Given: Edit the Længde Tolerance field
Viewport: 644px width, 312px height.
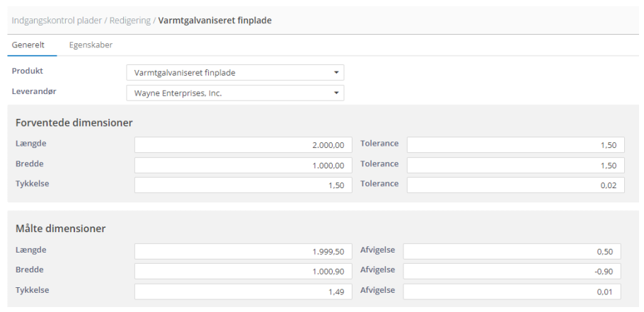Looking at the screenshot, I should [516, 145].
